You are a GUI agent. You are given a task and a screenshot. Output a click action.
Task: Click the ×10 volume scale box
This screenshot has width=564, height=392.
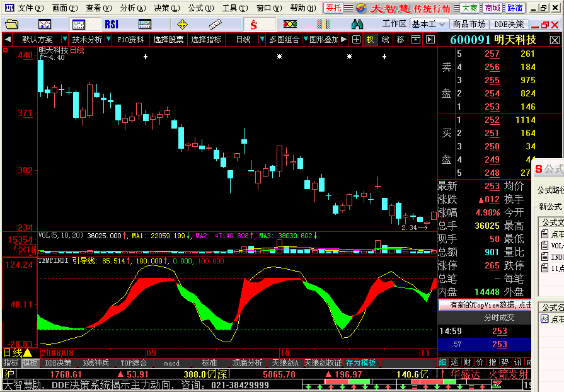27,250
